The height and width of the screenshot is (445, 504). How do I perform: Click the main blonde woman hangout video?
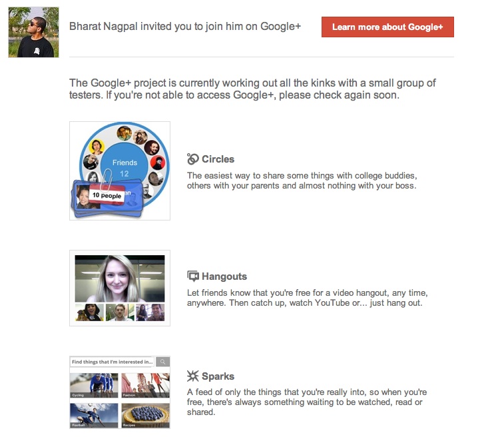tap(120, 278)
